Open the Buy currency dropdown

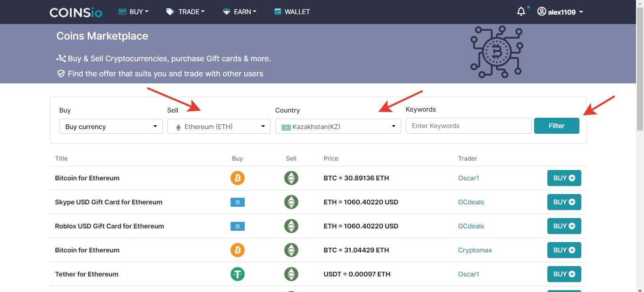111,126
